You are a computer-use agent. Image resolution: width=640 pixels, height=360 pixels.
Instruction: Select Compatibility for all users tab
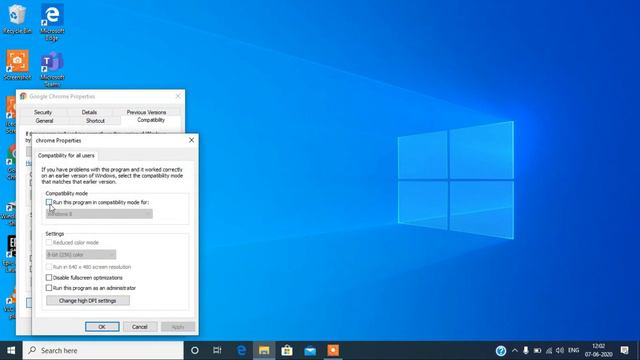(x=66, y=156)
